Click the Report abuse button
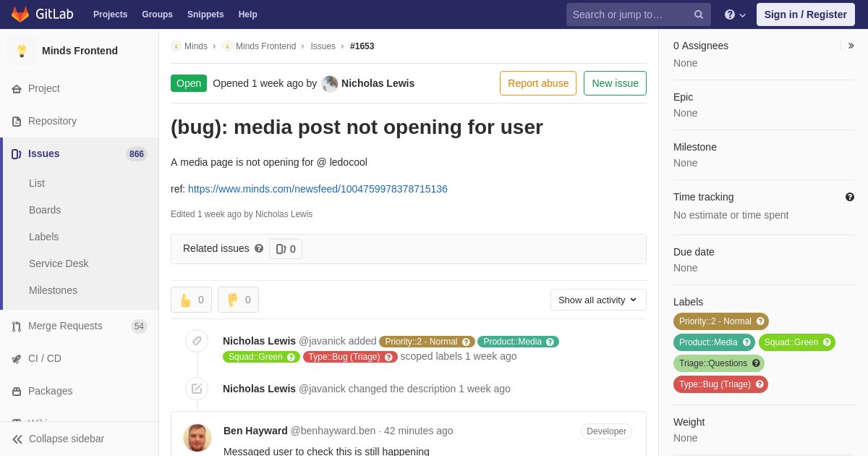The width and height of the screenshot is (868, 456). 538,83
